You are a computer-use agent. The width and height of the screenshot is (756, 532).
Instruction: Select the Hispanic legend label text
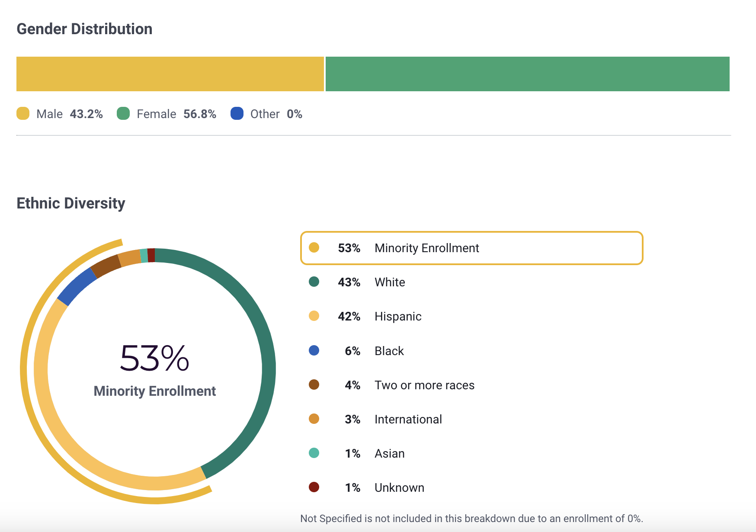(398, 317)
